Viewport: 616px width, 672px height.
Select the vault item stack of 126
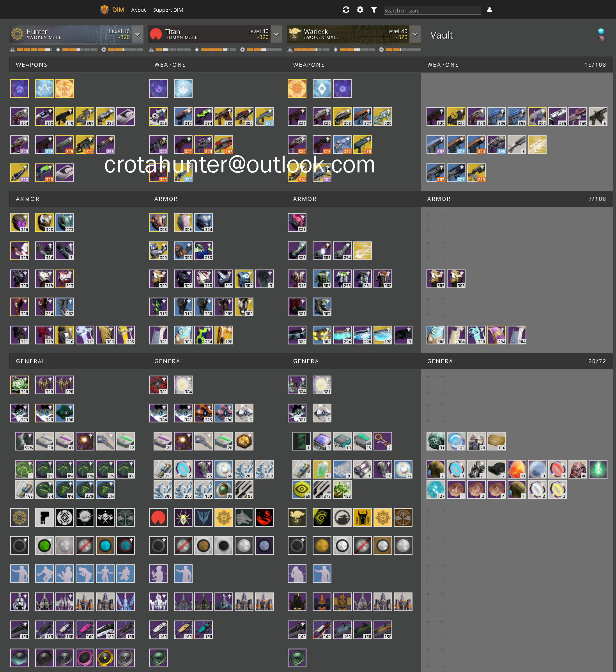pyautogui.click(x=456, y=441)
